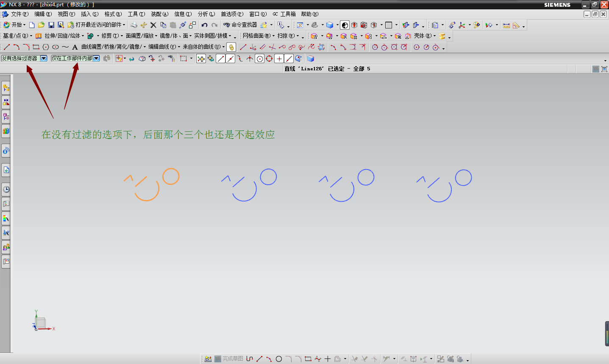The image size is (609, 364).
Task: Open the 装配 Assemblies menu
Action: (x=159, y=14)
